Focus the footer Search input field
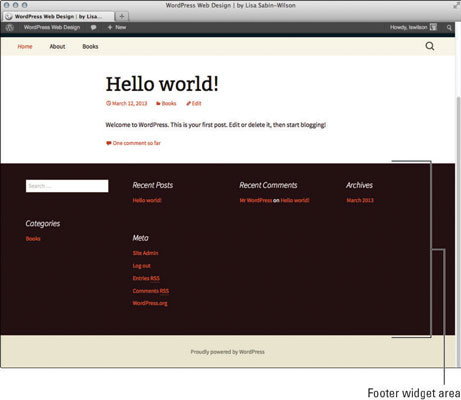461x400 pixels. point(67,186)
